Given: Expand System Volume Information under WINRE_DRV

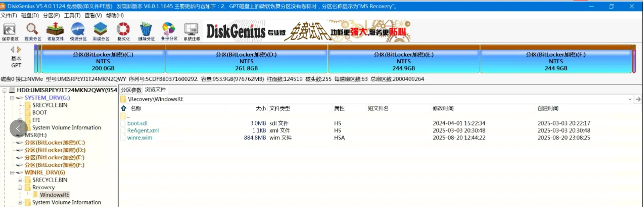Looking at the screenshot, I should click(20, 203).
